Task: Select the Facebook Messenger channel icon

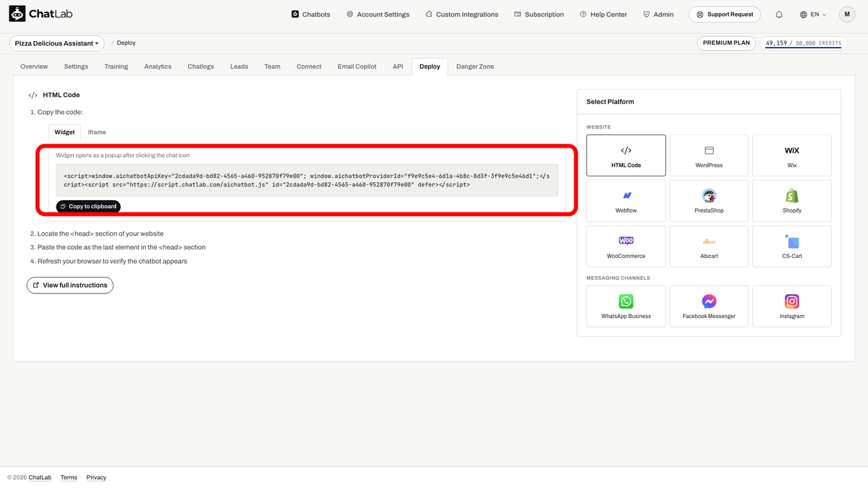Action: tap(709, 301)
